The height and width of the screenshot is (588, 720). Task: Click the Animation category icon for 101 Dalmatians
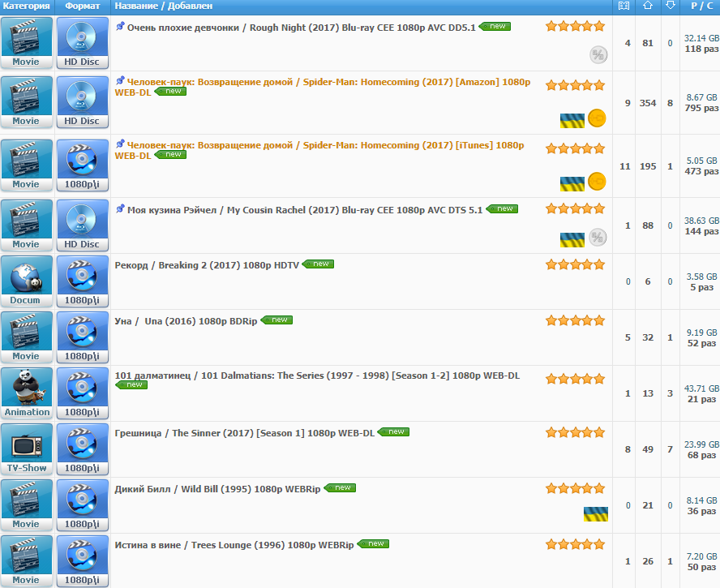point(27,393)
